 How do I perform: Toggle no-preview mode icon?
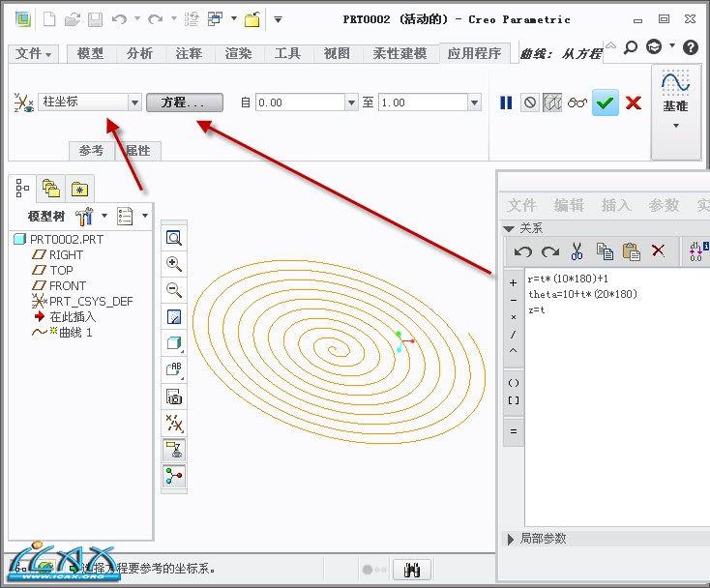coord(529,103)
